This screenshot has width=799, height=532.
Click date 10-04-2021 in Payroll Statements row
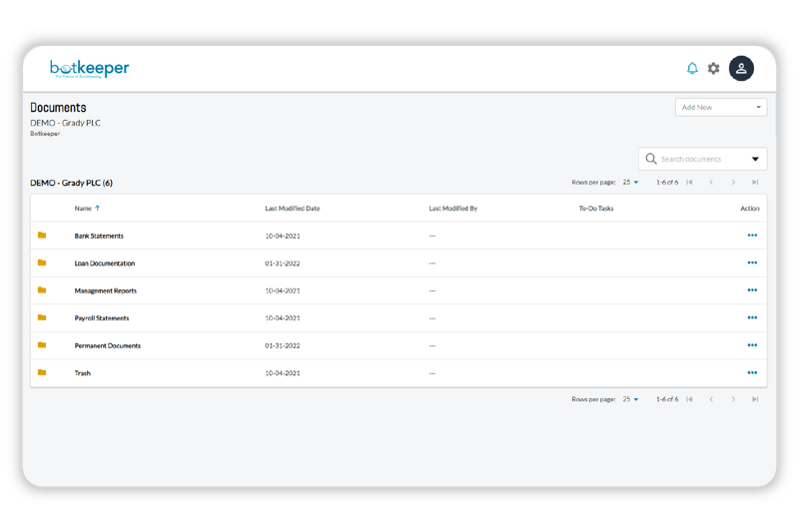(x=283, y=318)
